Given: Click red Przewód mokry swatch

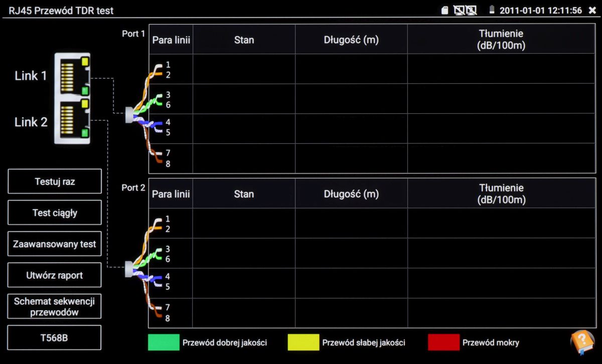Looking at the screenshot, I should coord(443,342).
